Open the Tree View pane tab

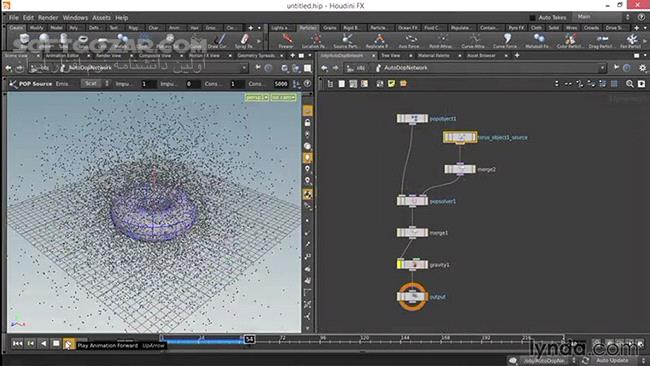pyautogui.click(x=390, y=56)
